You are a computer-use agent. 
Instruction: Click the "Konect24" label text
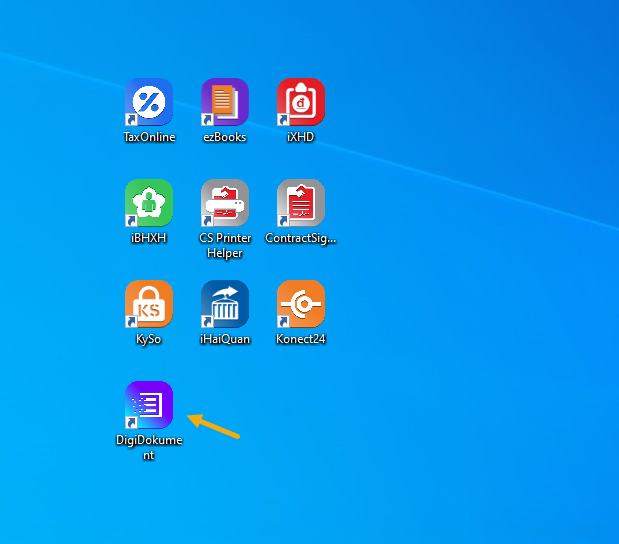(x=300, y=339)
